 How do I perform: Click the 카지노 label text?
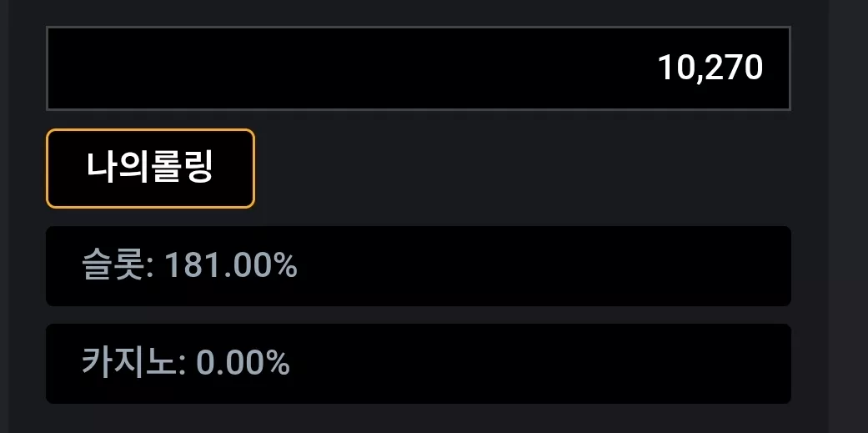[129, 363]
